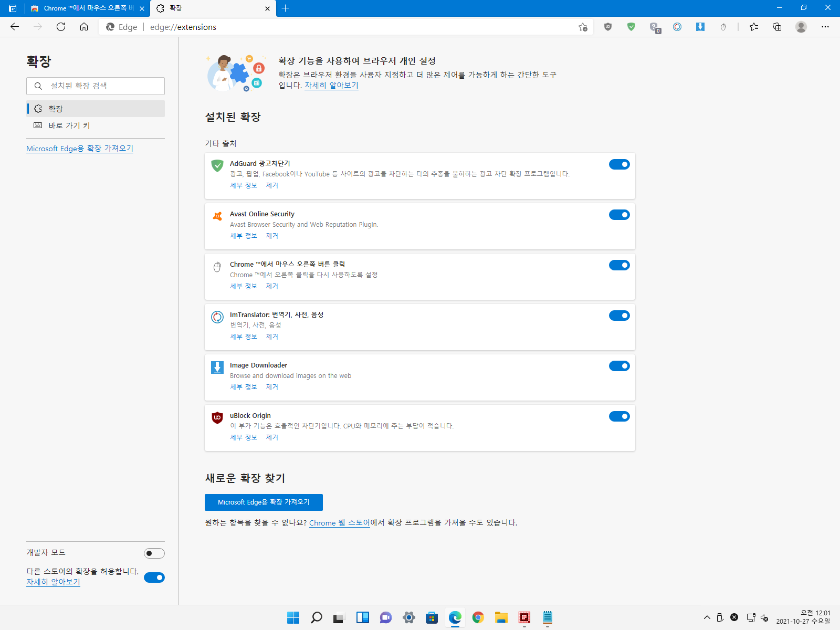Reload the page with refresh icon
The image size is (840, 630).
point(61,27)
